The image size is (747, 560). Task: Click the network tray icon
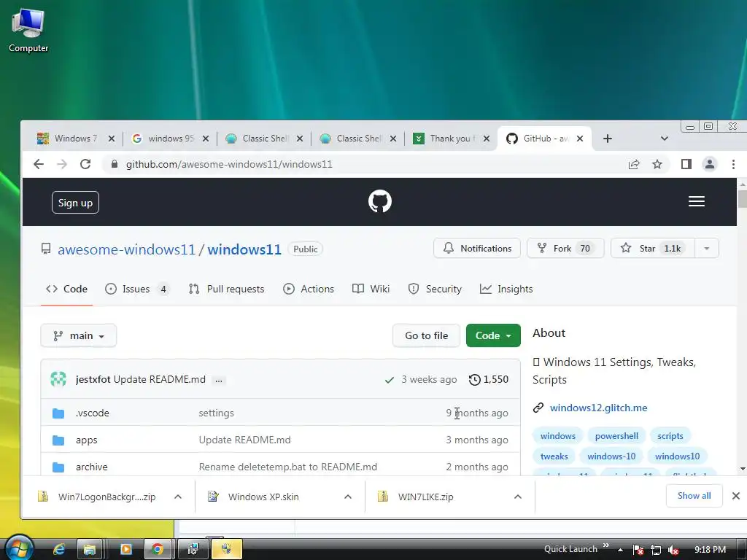point(656,550)
